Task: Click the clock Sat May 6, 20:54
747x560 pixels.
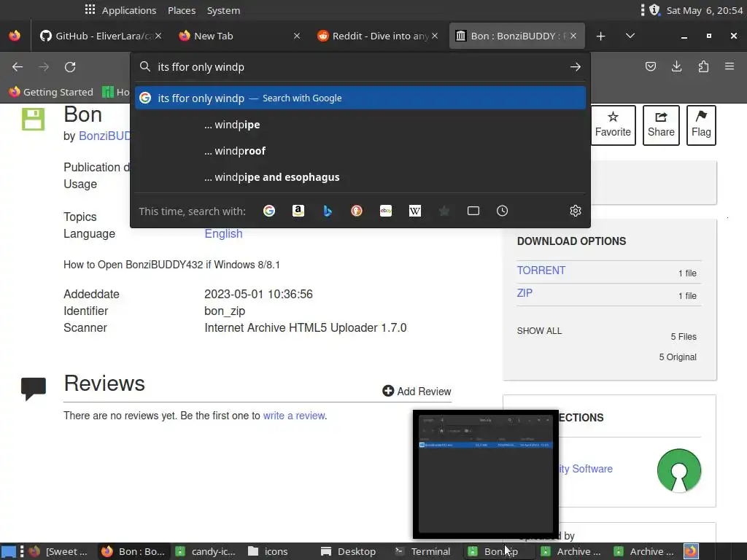Action: click(704, 10)
